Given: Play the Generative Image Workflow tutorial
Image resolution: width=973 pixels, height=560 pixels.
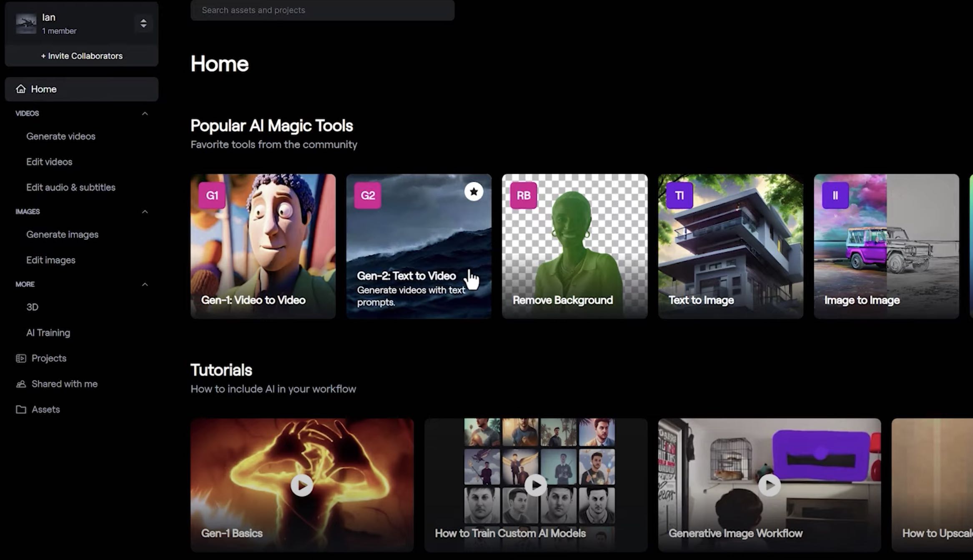Looking at the screenshot, I should tap(770, 485).
